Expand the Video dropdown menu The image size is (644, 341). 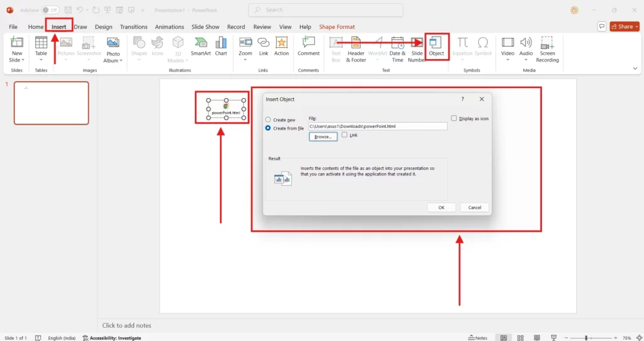[508, 60]
